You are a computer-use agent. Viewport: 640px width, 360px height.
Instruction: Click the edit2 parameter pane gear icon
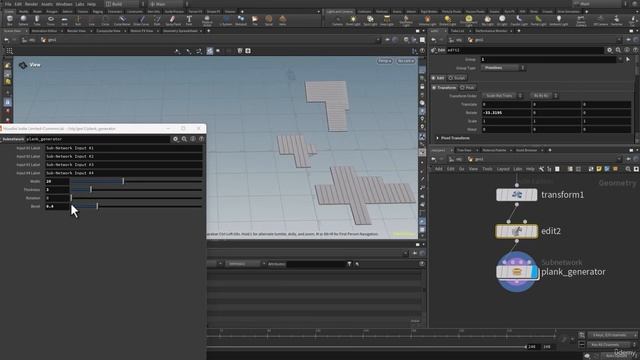609,50
